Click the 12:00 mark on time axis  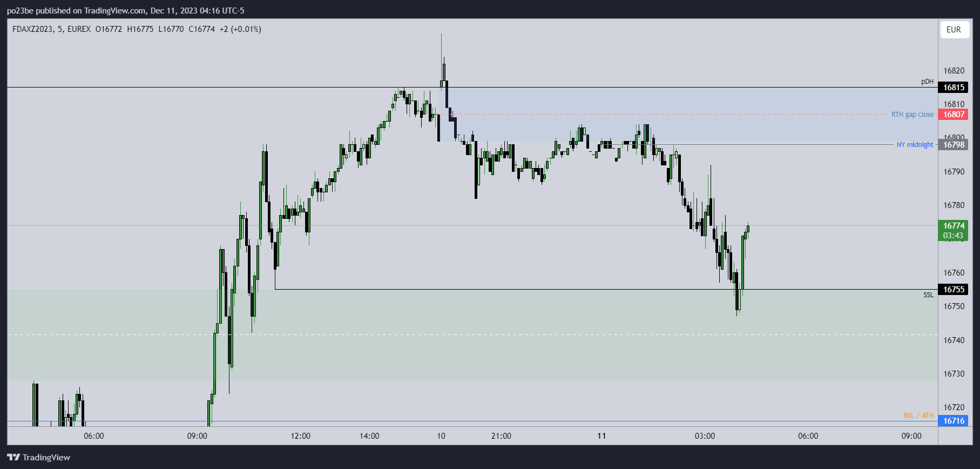click(300, 436)
